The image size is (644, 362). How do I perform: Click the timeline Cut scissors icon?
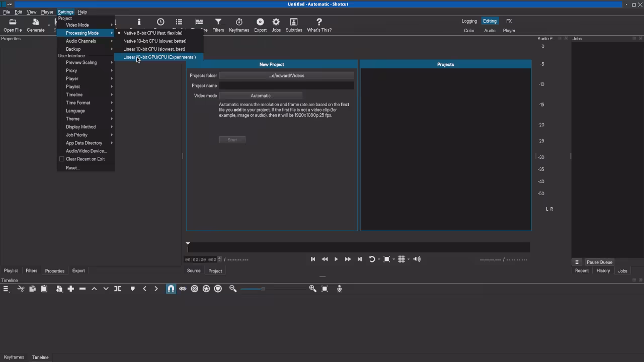click(21, 289)
